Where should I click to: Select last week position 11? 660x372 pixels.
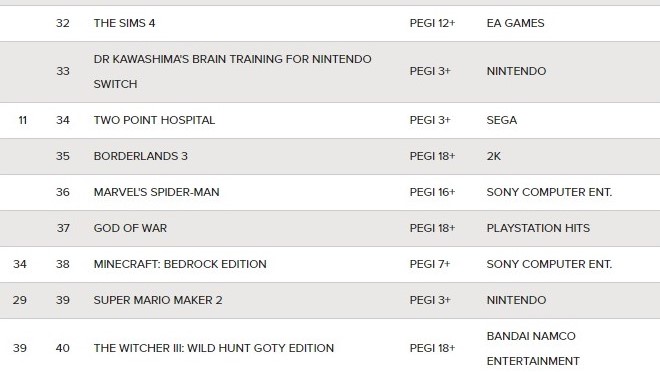pyautogui.click(x=23, y=120)
